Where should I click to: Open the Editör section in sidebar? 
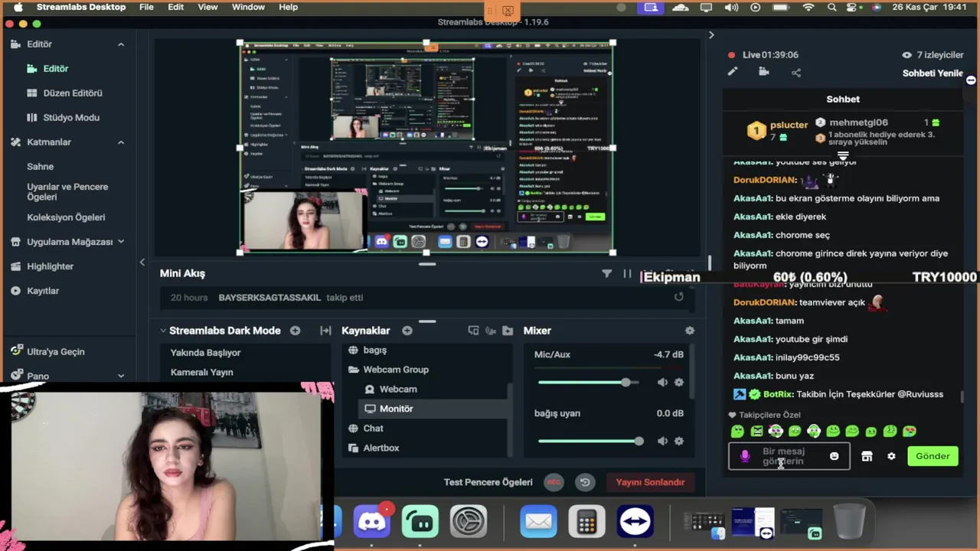coord(39,44)
